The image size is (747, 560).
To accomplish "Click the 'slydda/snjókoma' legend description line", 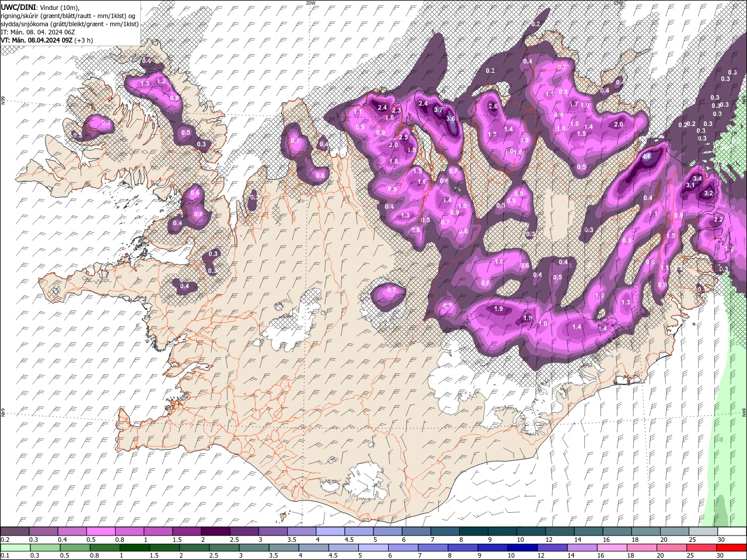I will coord(69,24).
